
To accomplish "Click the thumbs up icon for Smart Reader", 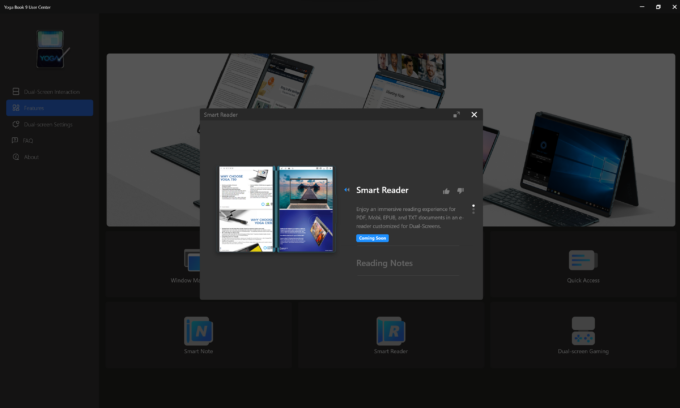I will (x=446, y=191).
